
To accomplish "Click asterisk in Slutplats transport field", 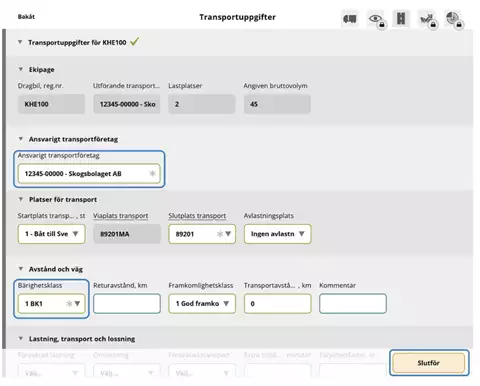I will coord(220,234).
